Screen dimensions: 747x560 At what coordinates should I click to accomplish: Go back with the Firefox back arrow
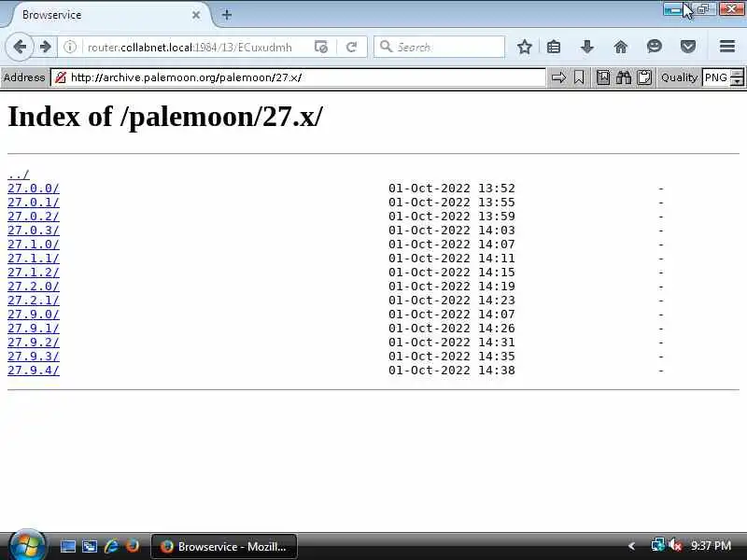20,47
